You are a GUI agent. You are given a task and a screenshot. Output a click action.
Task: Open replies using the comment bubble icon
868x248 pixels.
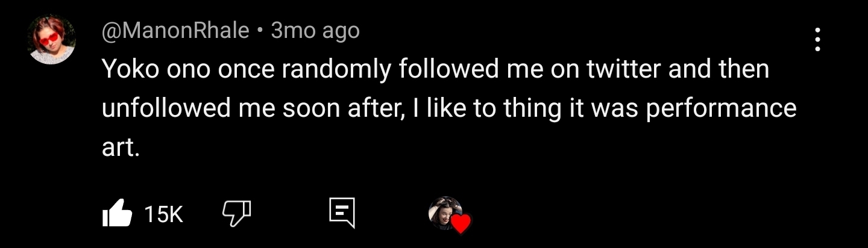[342, 212]
